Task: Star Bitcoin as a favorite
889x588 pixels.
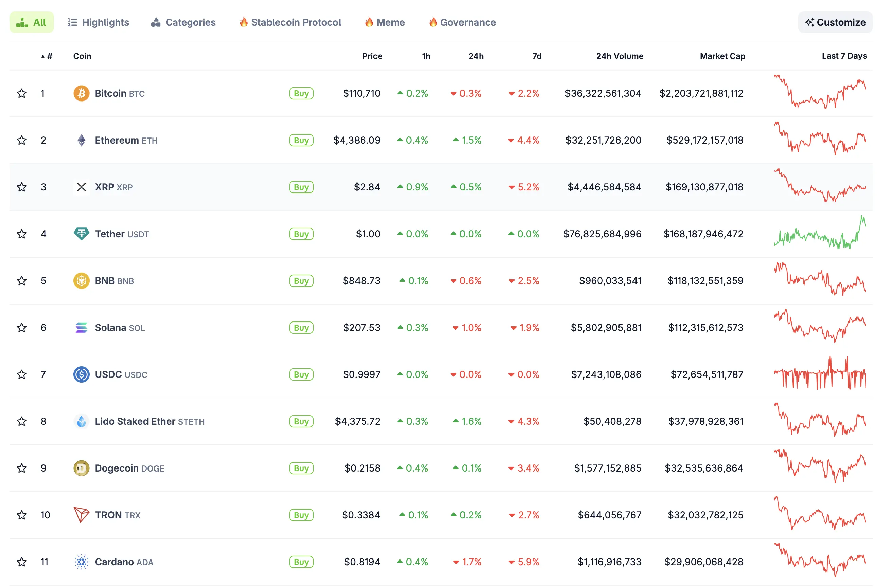Action: (x=21, y=93)
